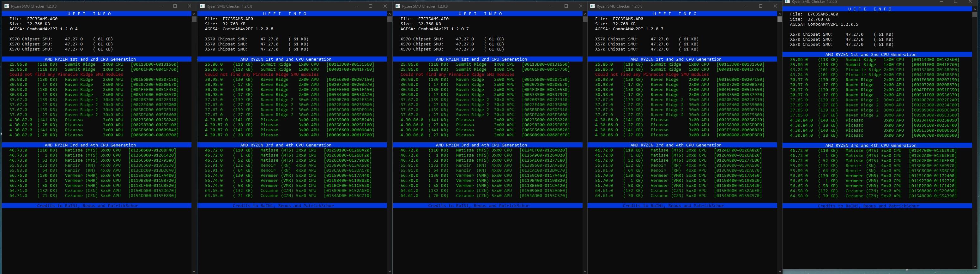
Task: Click 'AGESA: ComboAM4v2PI 1.2.0.5' text
Action: [824, 24]
